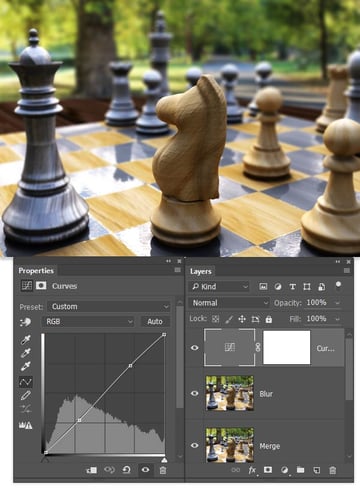The image size is (360, 490).
Task: Click the black point input slider triangle
Action: (46, 459)
